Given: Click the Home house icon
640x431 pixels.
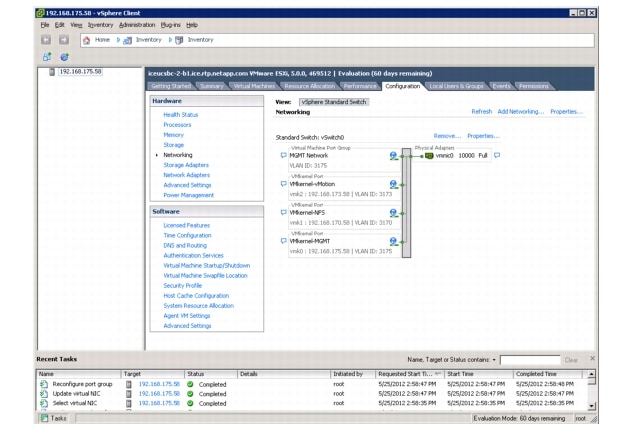Looking at the screenshot, I should point(87,40).
